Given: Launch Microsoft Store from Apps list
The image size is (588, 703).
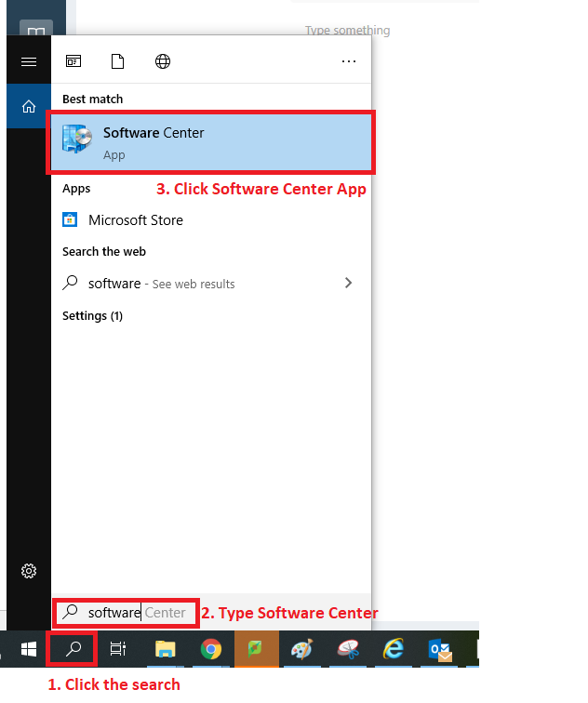Looking at the screenshot, I should click(x=211, y=220).
